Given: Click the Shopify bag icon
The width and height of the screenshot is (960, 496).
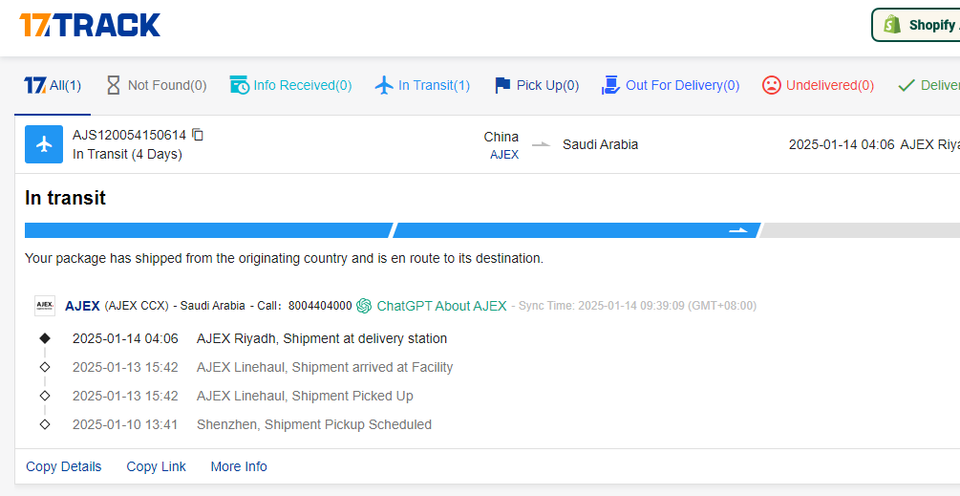Looking at the screenshot, I should coord(892,25).
